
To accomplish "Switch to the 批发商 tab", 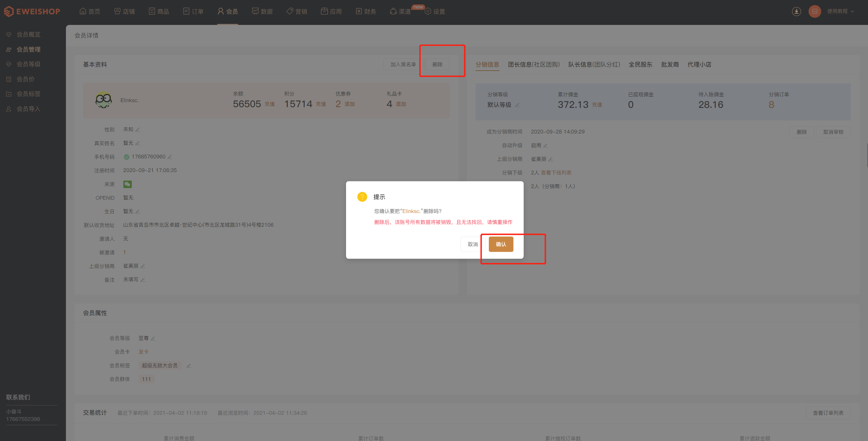I will click(670, 64).
